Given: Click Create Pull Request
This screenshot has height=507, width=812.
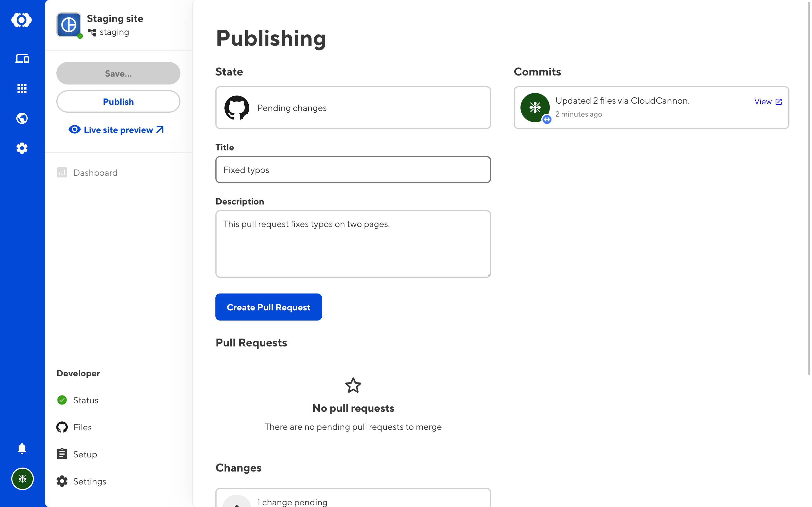Looking at the screenshot, I should (268, 307).
